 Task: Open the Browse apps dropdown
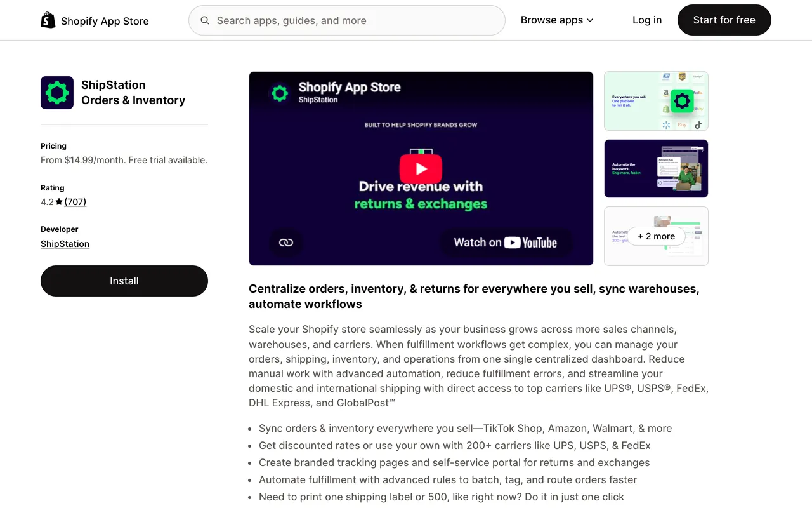[x=557, y=20]
